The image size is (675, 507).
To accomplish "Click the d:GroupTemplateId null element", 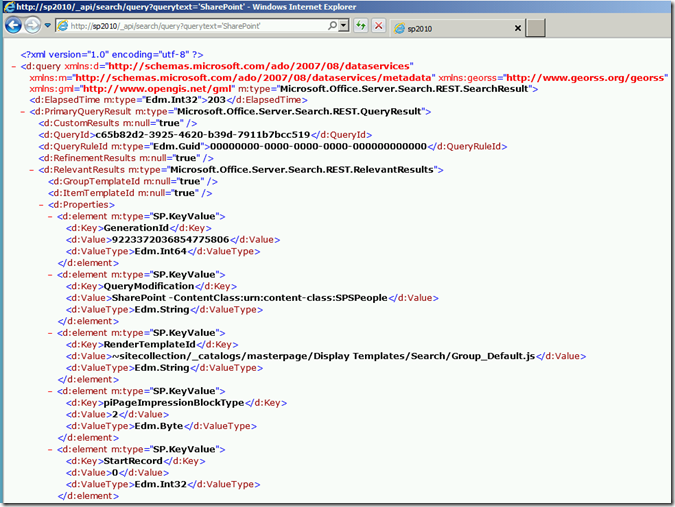I will (133, 182).
